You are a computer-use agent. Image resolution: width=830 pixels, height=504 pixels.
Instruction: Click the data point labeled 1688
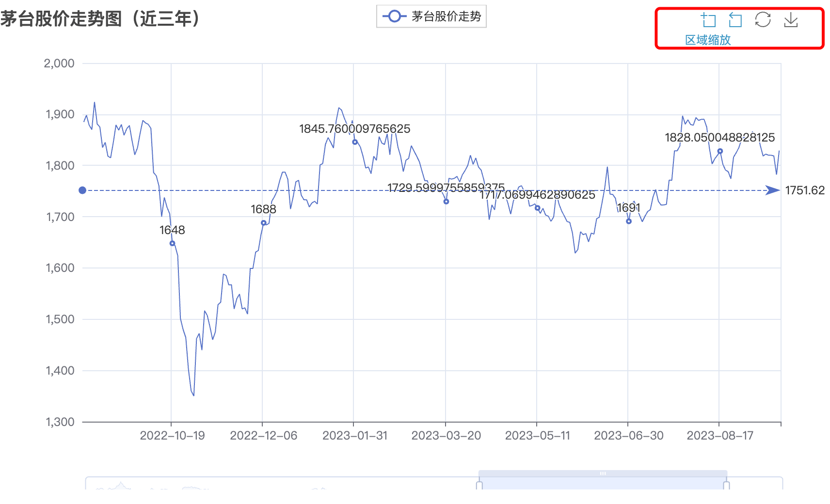(x=264, y=223)
